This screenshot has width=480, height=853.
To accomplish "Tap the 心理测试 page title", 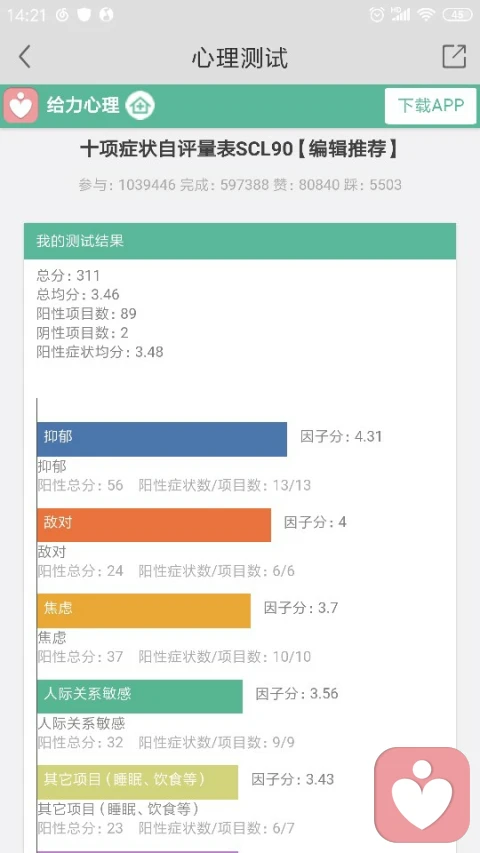I will pos(239,58).
